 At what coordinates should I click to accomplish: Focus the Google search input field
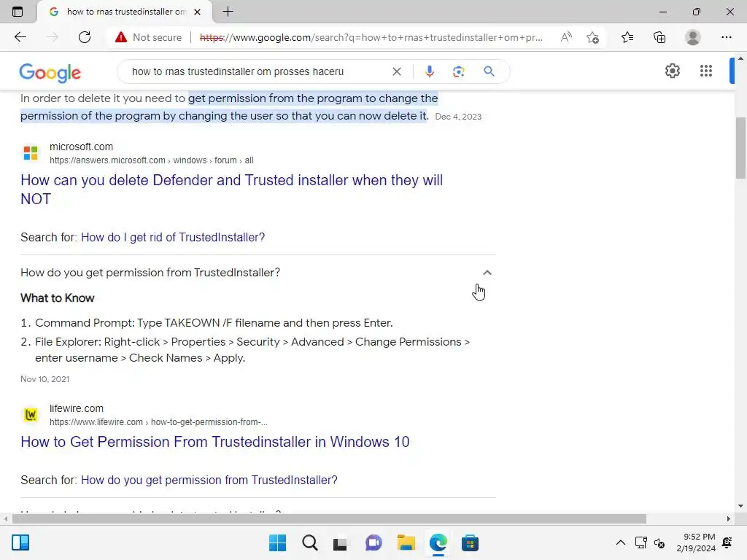(258, 71)
